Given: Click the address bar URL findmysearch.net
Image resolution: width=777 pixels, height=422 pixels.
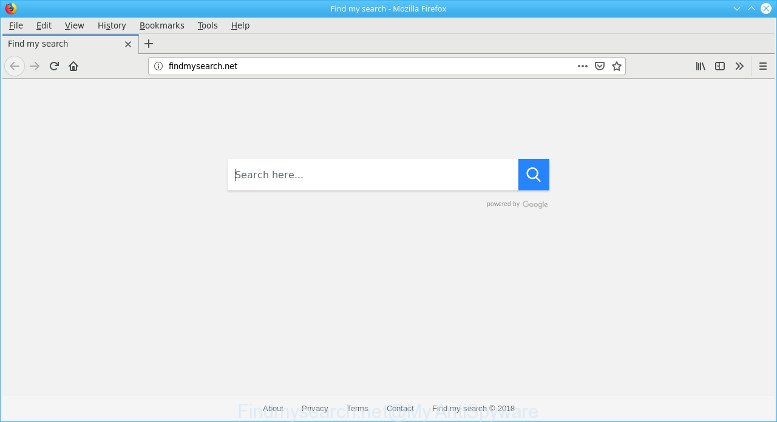Looking at the screenshot, I should 203,66.
